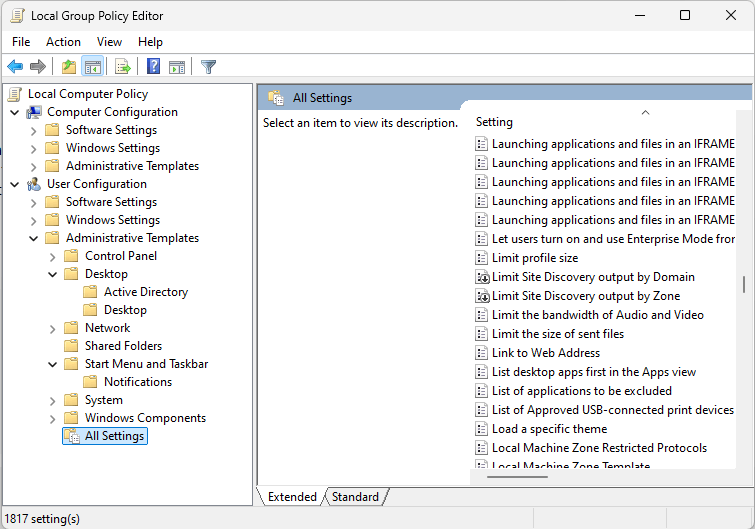Collapse the Desktop folder node
755x529 pixels.
52,274
